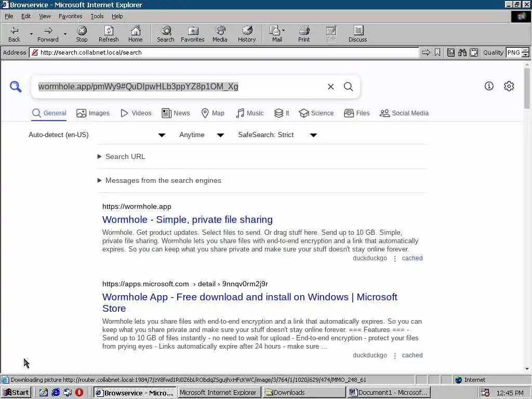Open the File menu

[x=9, y=16]
